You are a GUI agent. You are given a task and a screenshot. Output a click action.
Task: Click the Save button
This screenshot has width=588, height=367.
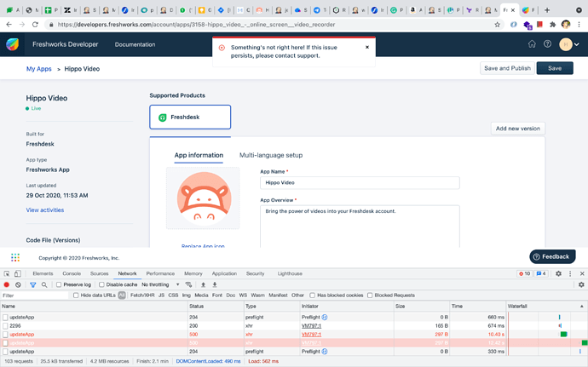click(555, 68)
